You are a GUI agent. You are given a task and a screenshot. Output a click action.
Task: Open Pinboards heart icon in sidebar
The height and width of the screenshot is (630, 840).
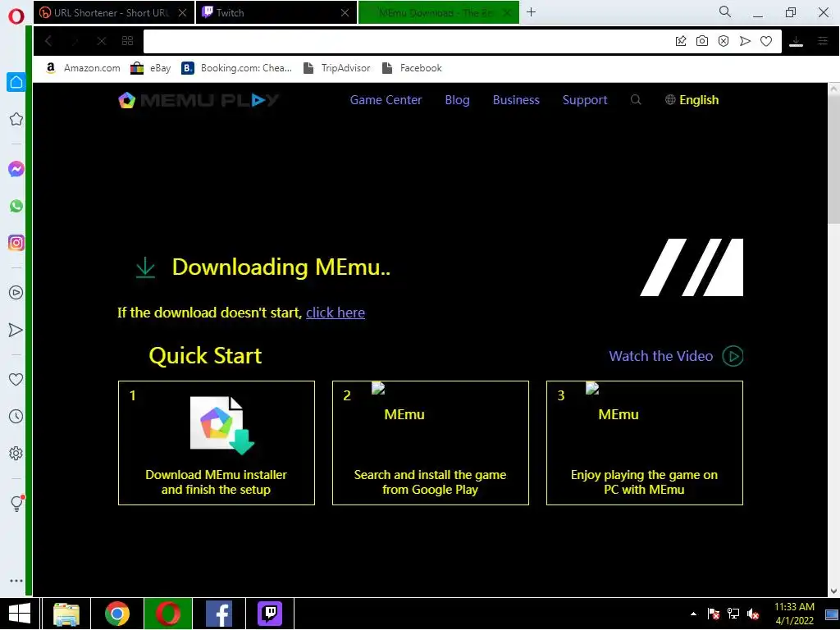click(16, 379)
